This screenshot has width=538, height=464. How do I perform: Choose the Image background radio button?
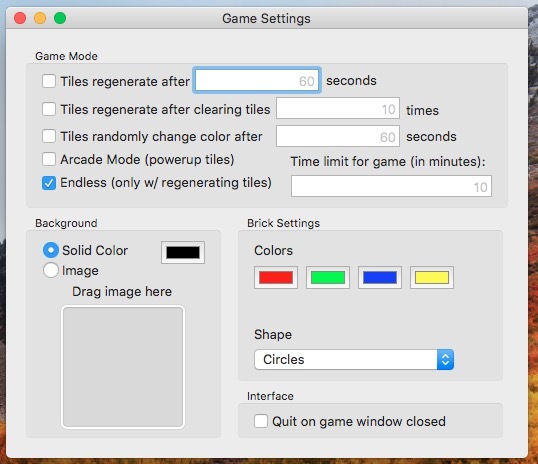(x=51, y=270)
